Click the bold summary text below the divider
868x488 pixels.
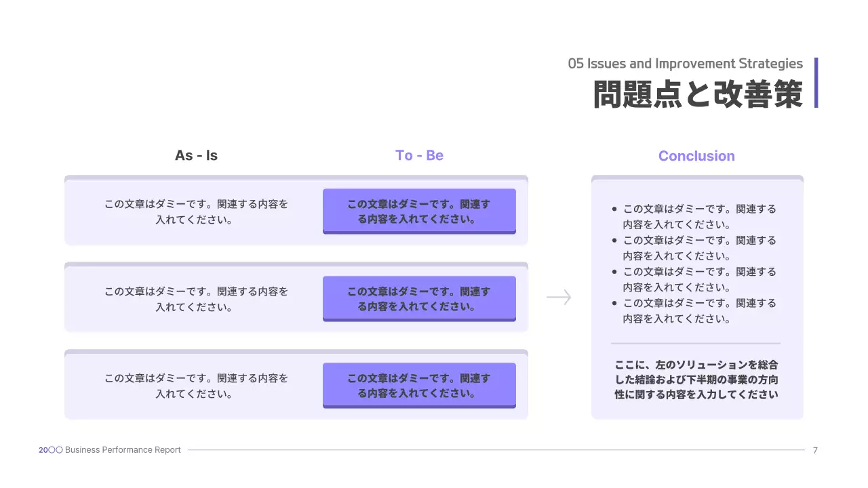click(697, 380)
